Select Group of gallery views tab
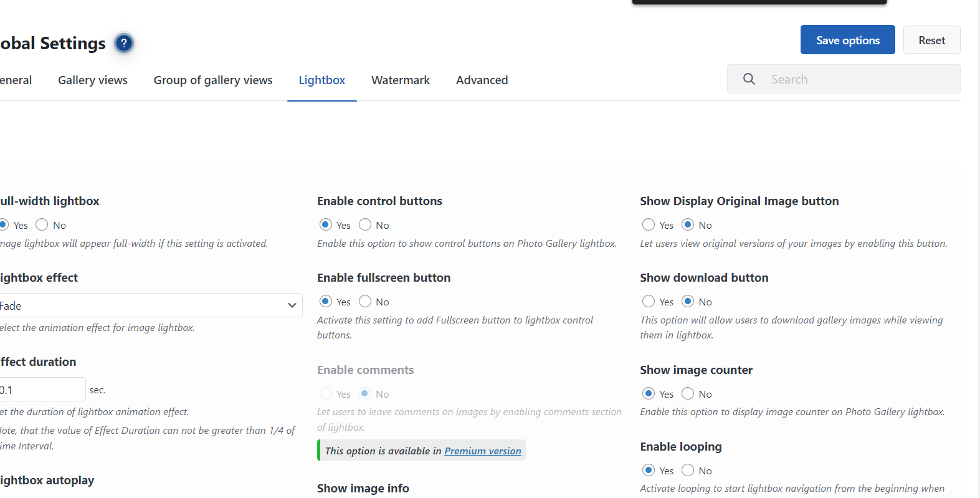This screenshot has height=498, width=980. [213, 80]
